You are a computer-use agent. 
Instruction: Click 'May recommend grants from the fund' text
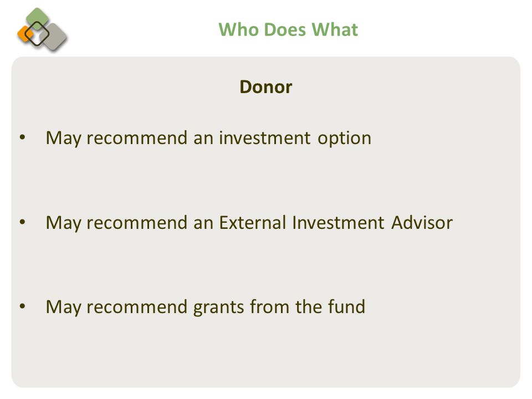[205, 308]
